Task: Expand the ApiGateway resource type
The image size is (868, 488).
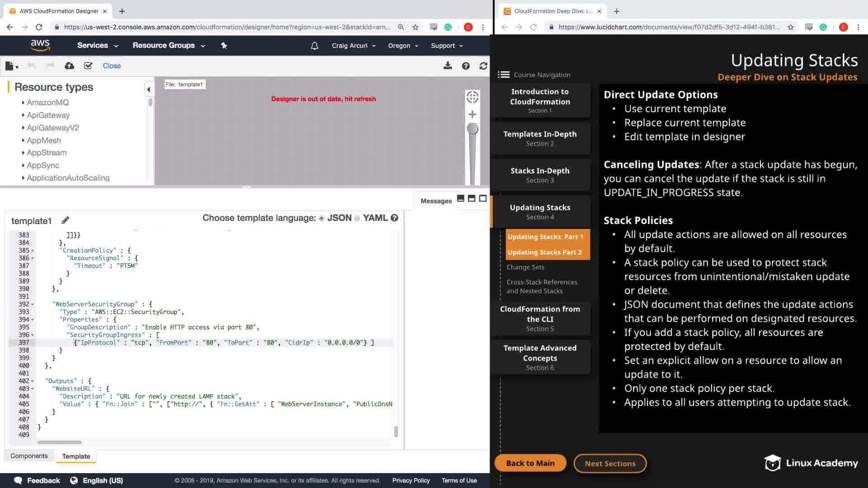Action: tap(48, 115)
